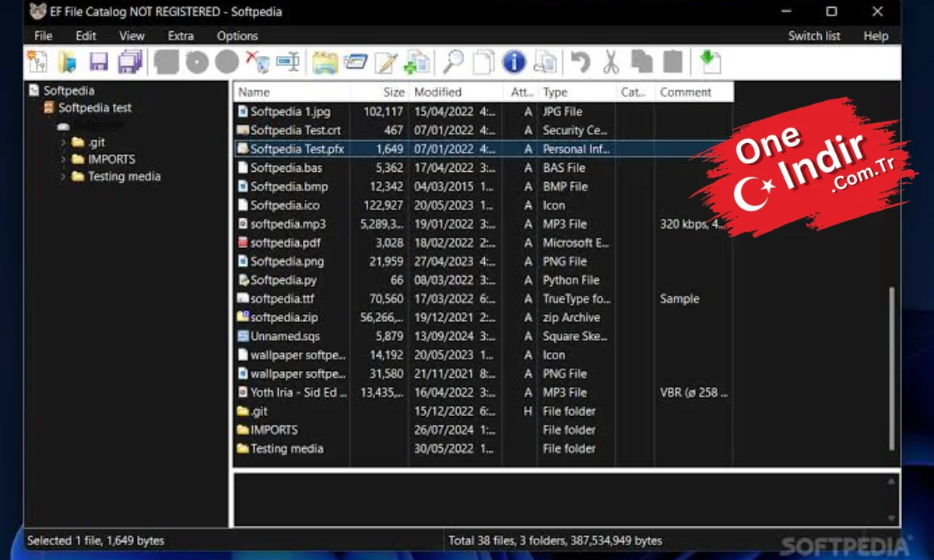Select the softpedia.zip archive
This screenshot has width=934, height=560.
tap(483, 317)
